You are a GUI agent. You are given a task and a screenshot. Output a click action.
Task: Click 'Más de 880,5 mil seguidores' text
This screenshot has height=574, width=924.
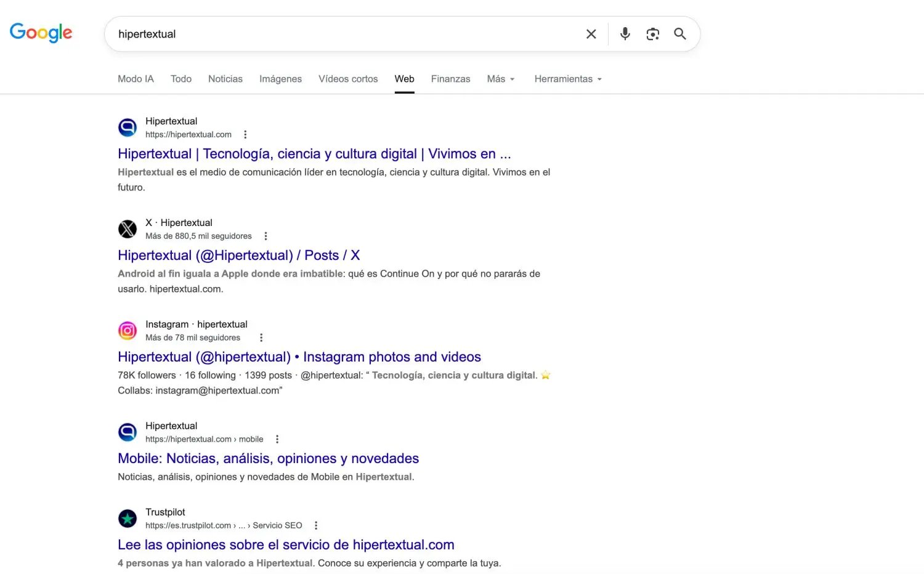pos(198,236)
